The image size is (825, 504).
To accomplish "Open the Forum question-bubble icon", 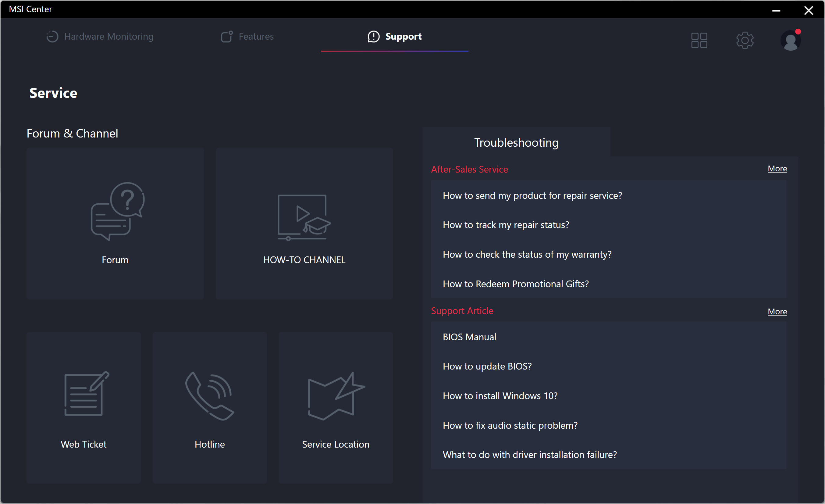I will click(x=117, y=211).
